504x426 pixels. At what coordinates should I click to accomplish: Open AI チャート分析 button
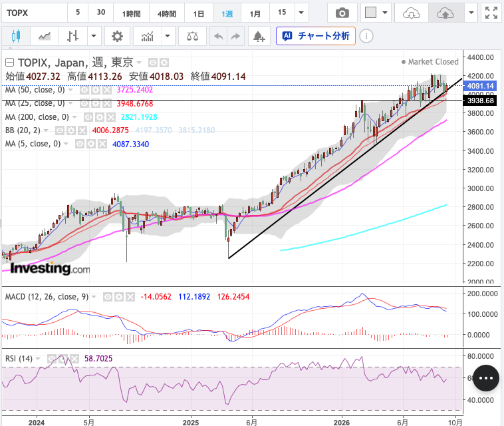click(x=316, y=36)
